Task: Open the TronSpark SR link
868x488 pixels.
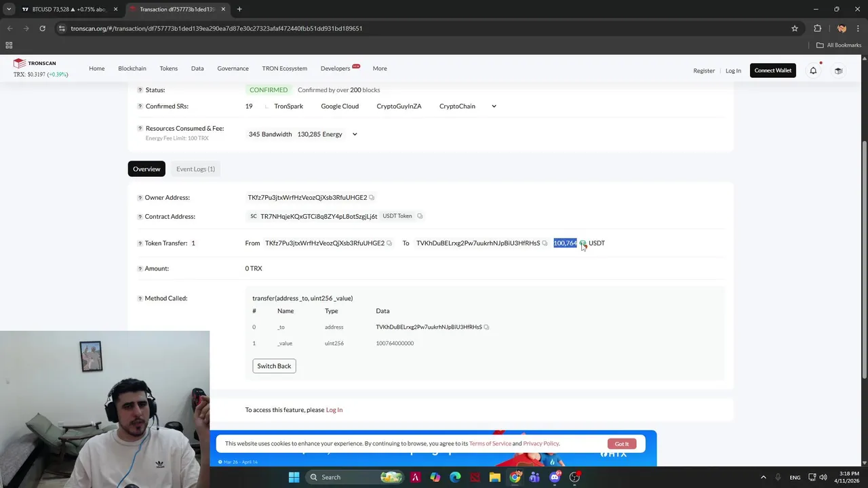Action: pos(289,106)
